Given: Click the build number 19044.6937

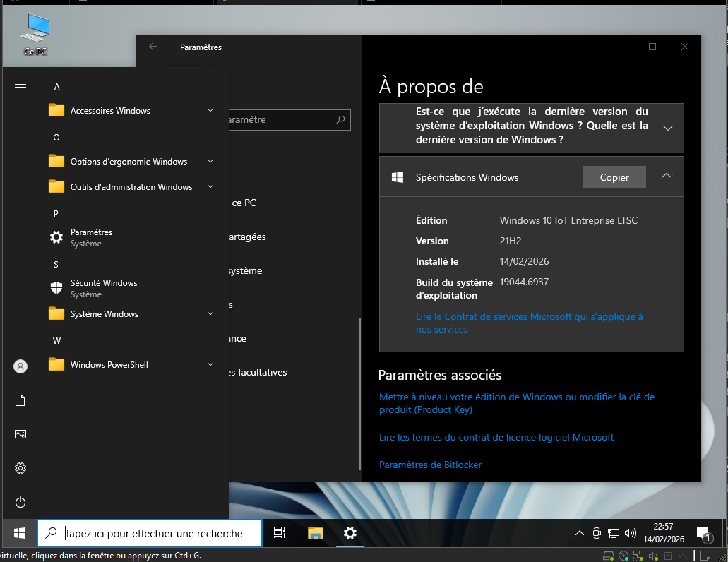Looking at the screenshot, I should click(524, 282).
